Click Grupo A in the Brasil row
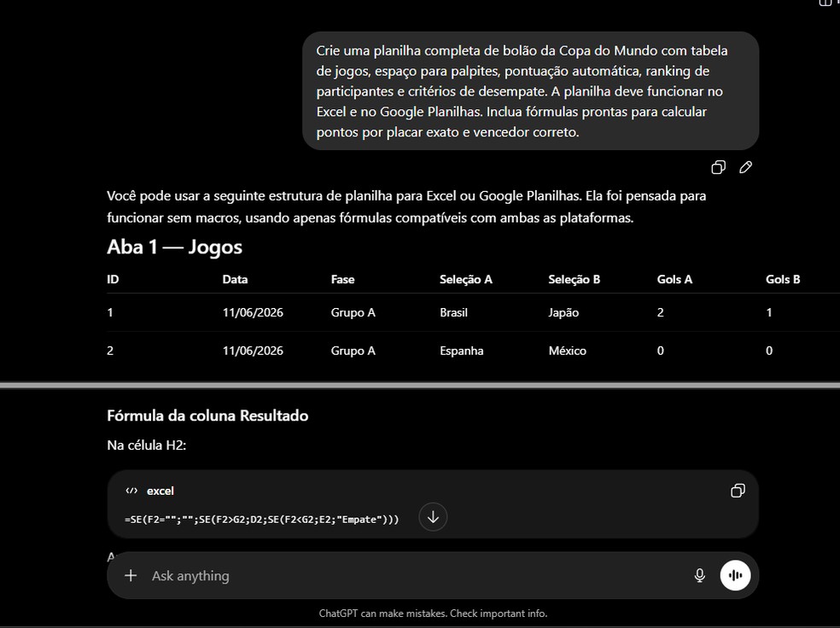The height and width of the screenshot is (628, 840). (x=353, y=312)
